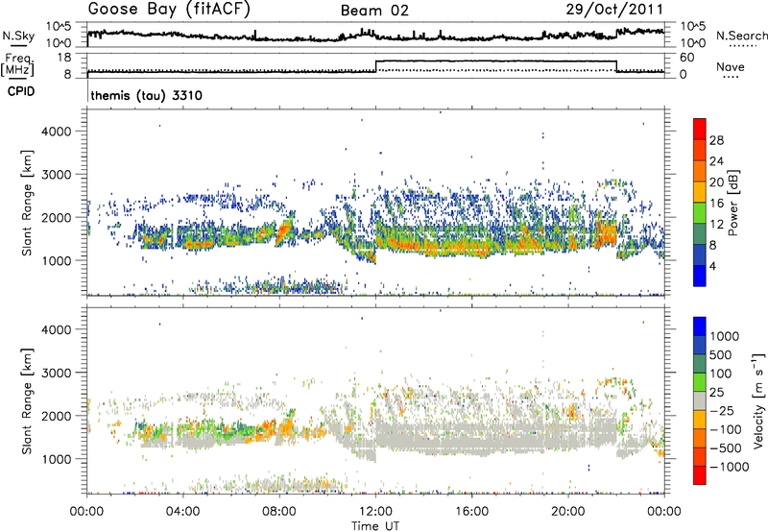Click the '-500' label on the Velocity color bar
768x532 pixels.
(726, 447)
